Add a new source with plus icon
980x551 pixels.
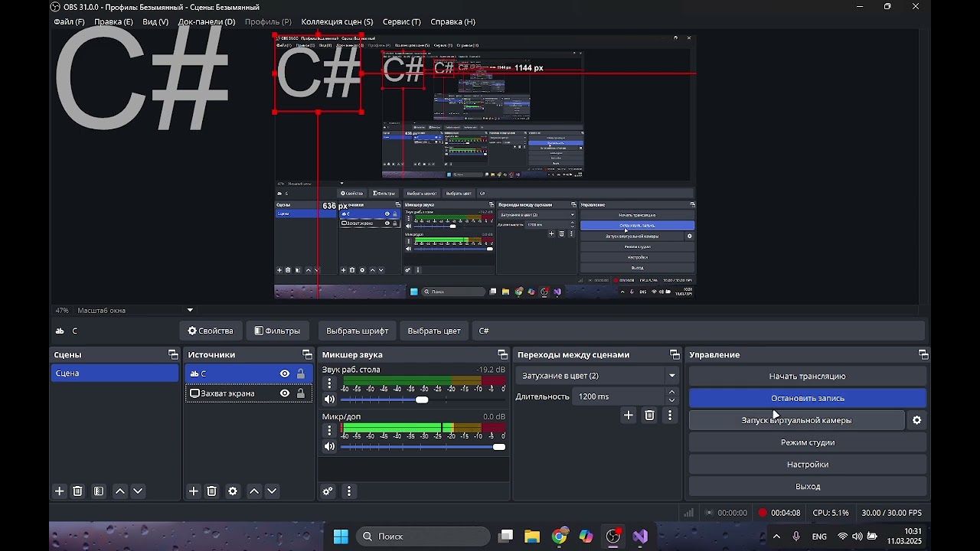point(194,491)
